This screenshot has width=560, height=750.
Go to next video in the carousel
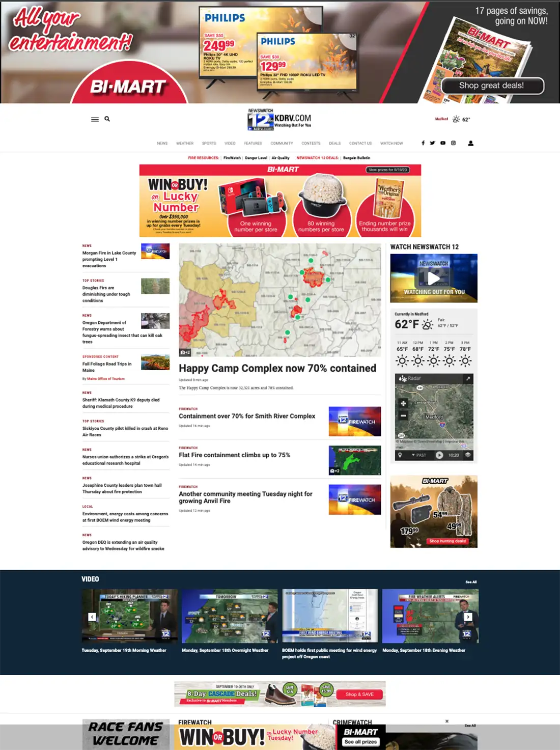pos(468,617)
